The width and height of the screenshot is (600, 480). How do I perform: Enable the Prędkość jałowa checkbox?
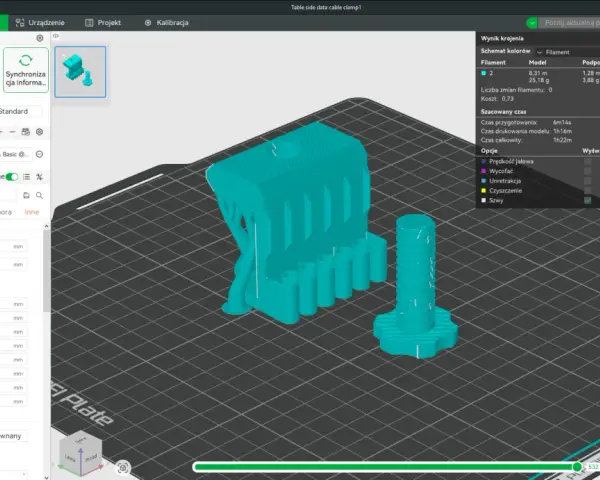[x=588, y=162]
